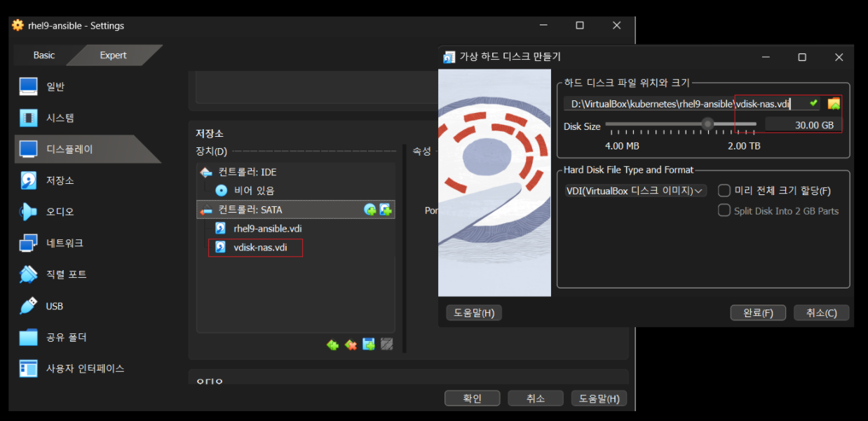This screenshot has width=868, height=421.
Task: Click 취소(C) in create disk dialog
Action: tap(821, 313)
